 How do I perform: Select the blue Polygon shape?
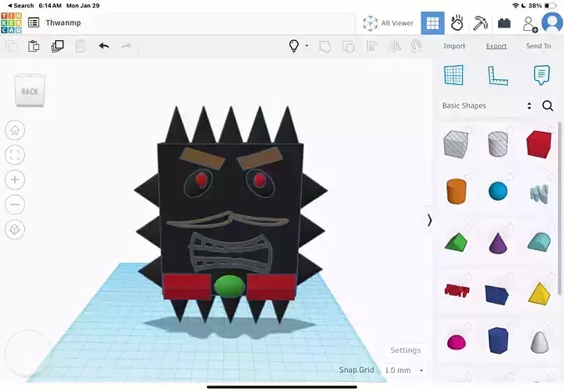[x=498, y=340]
